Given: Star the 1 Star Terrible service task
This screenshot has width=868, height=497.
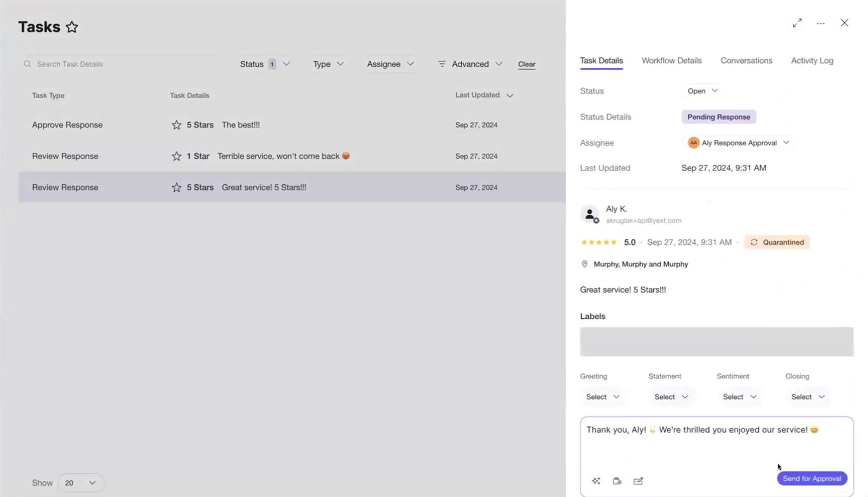Looking at the screenshot, I should point(175,156).
